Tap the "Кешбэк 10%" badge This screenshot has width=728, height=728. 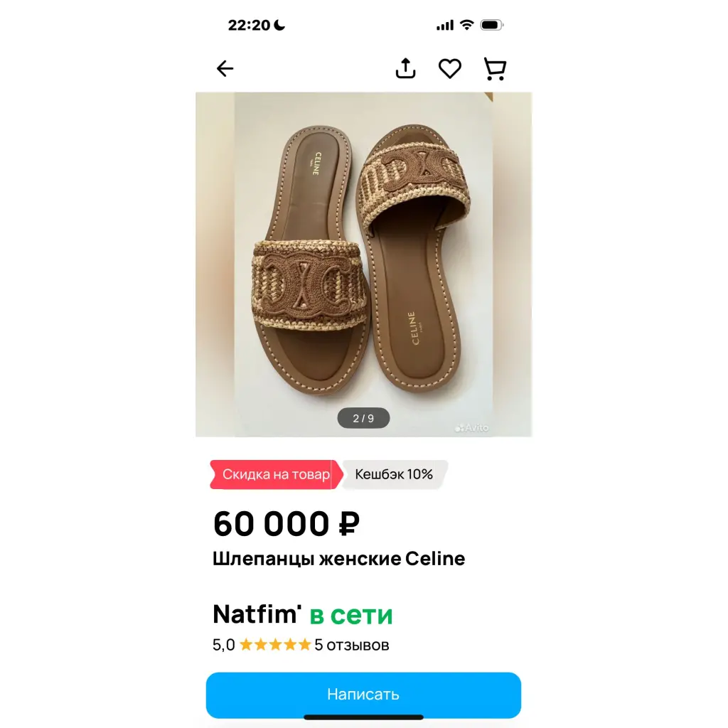[394, 474]
